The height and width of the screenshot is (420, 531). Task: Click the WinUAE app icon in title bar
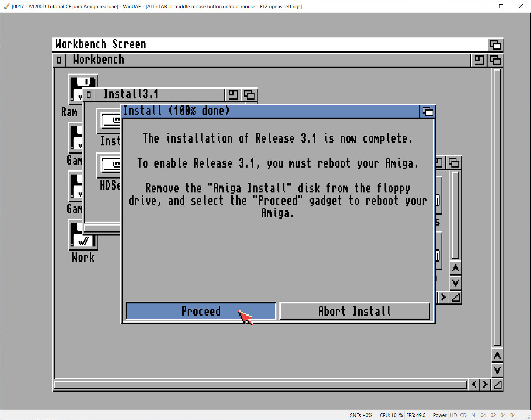pyautogui.click(x=6, y=6)
